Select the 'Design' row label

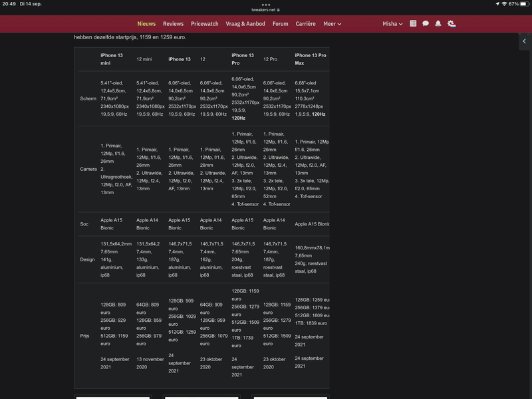click(87, 259)
